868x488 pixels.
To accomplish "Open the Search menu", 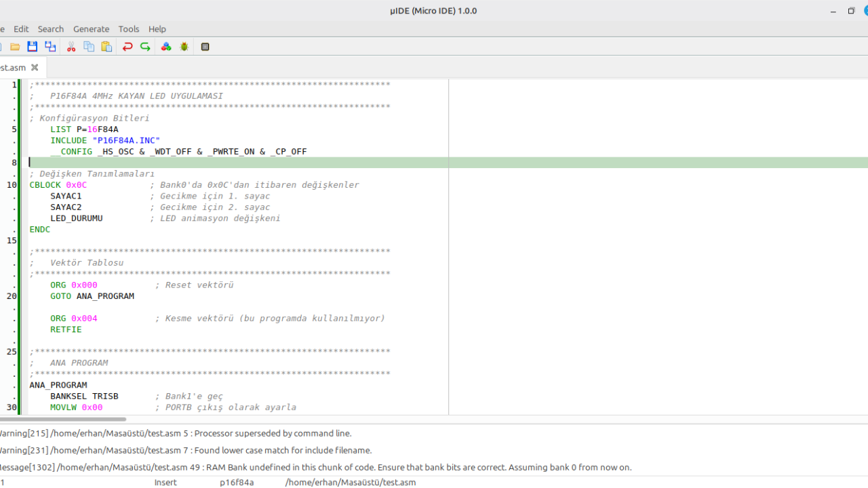I will point(51,29).
